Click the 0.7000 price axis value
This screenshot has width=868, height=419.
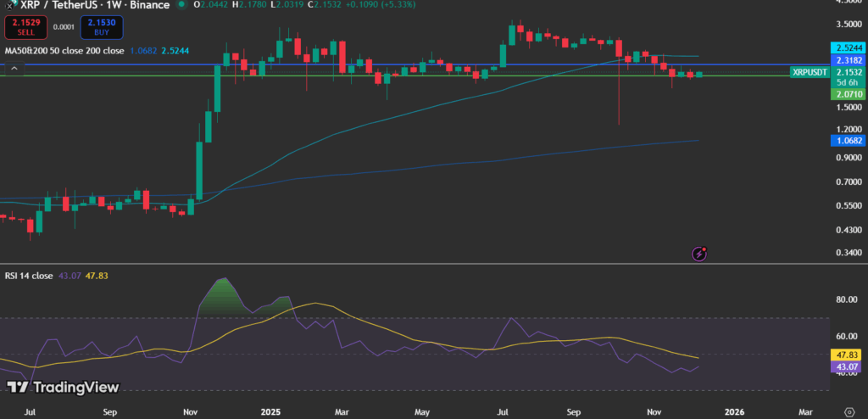click(849, 182)
